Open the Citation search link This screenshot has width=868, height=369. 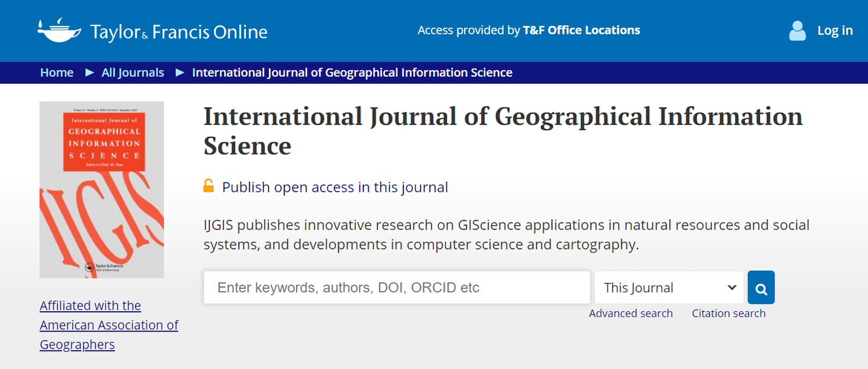point(728,314)
